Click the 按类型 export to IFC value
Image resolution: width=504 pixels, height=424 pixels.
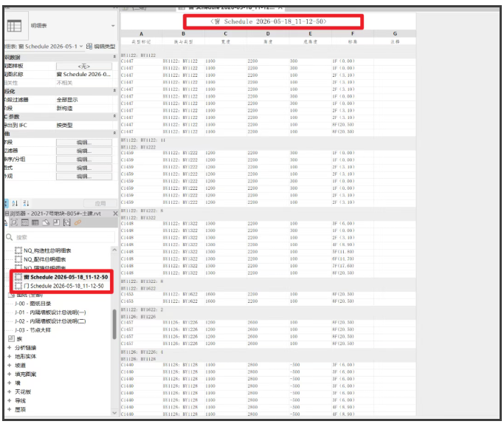click(65, 125)
